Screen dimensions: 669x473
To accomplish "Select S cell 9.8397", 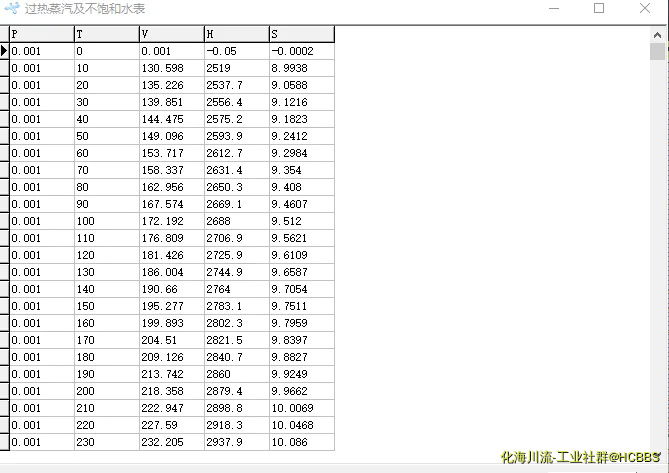I will click(302, 340).
